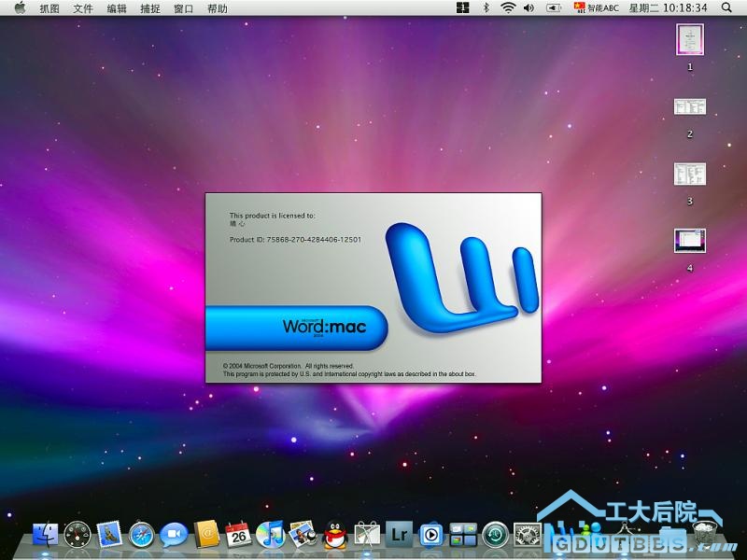Open the QQ penguin app
The width and height of the screenshot is (747, 560).
[334, 534]
